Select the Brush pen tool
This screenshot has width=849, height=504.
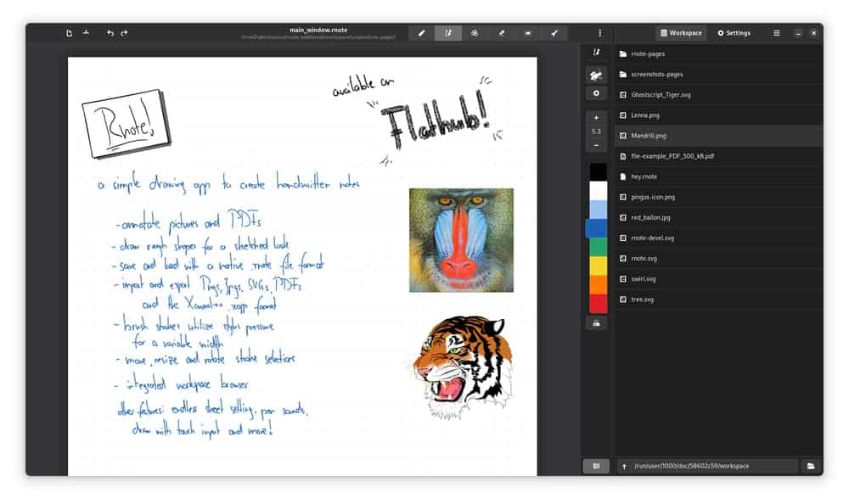[x=421, y=33]
